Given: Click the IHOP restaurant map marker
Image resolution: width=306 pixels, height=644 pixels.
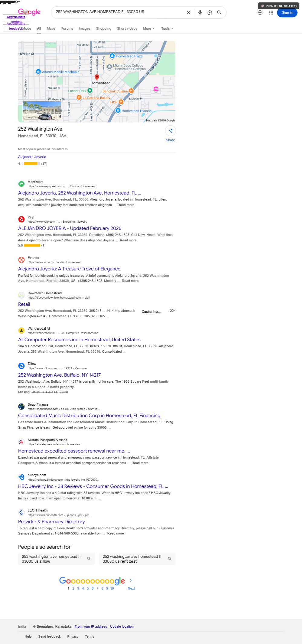Looking at the screenshot, I should (x=121, y=102).
